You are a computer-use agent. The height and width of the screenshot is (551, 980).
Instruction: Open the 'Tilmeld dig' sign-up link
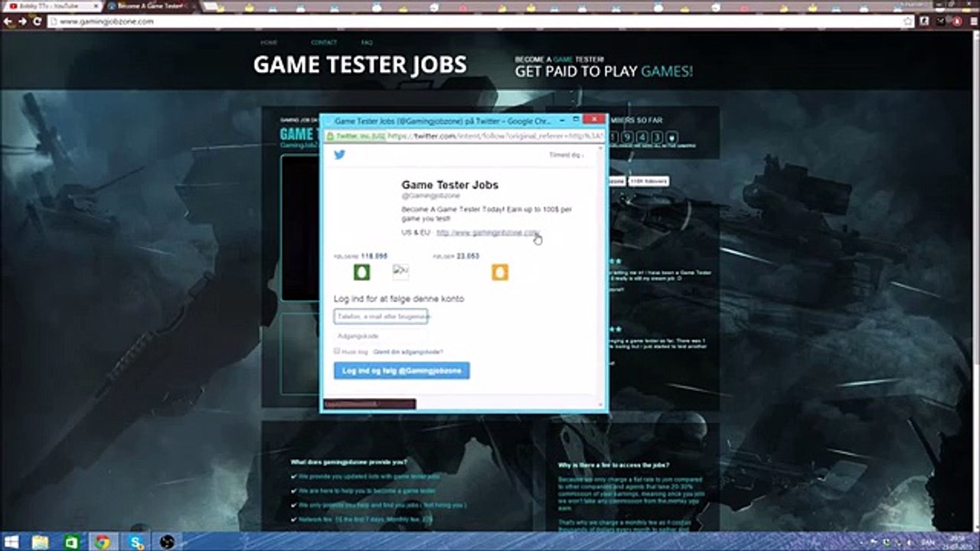coord(566,155)
